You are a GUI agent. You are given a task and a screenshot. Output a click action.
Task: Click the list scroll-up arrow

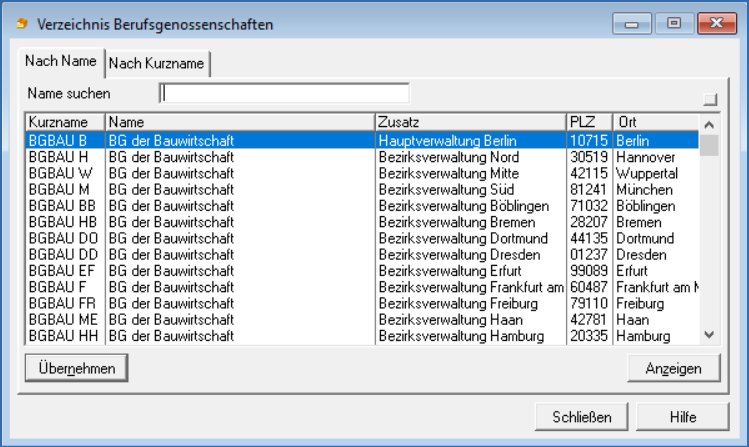[x=709, y=125]
